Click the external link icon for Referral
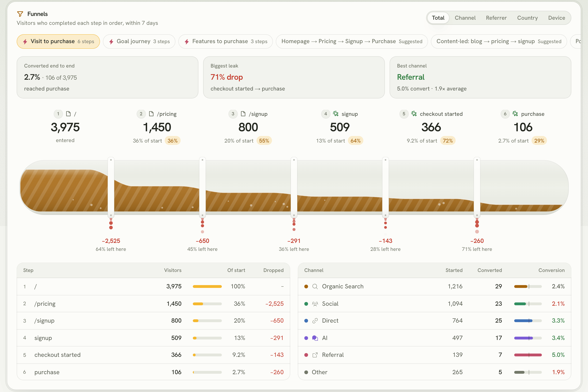The width and height of the screenshot is (588, 392). click(315, 355)
